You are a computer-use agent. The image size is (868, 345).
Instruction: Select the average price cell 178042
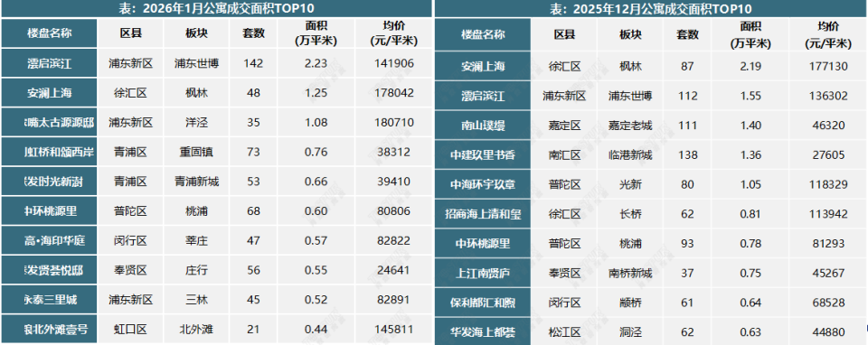pyautogui.click(x=393, y=93)
